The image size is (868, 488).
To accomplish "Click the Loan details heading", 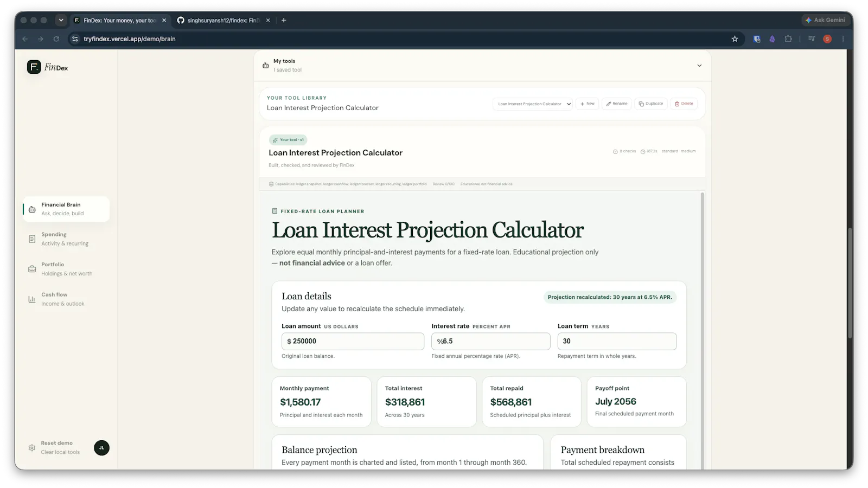I will [307, 297].
